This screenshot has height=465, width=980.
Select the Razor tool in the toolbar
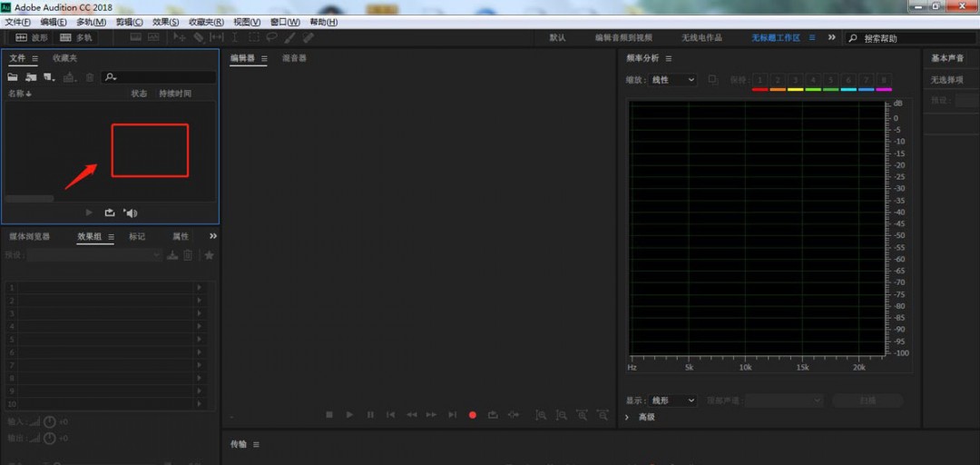coord(198,38)
